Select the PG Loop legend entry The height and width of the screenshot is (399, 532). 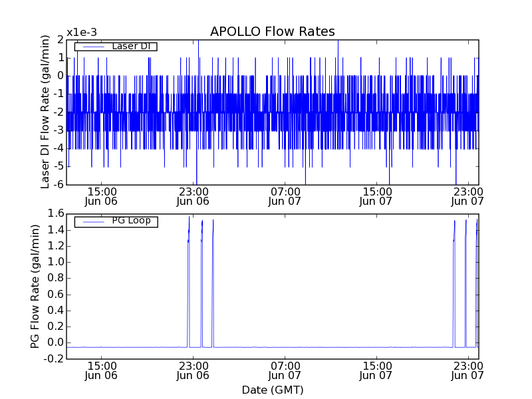[x=116, y=222]
